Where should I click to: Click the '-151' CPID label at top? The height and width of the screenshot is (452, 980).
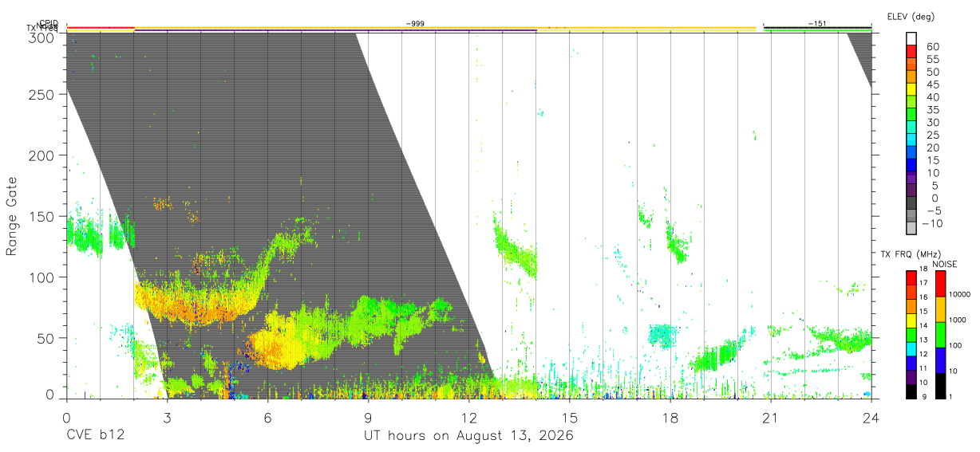[x=817, y=24]
